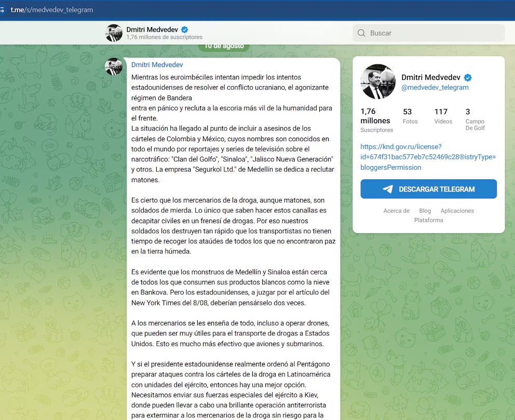Open the browser site info icon
The height and width of the screenshot is (420, 515).
pos(3,9)
